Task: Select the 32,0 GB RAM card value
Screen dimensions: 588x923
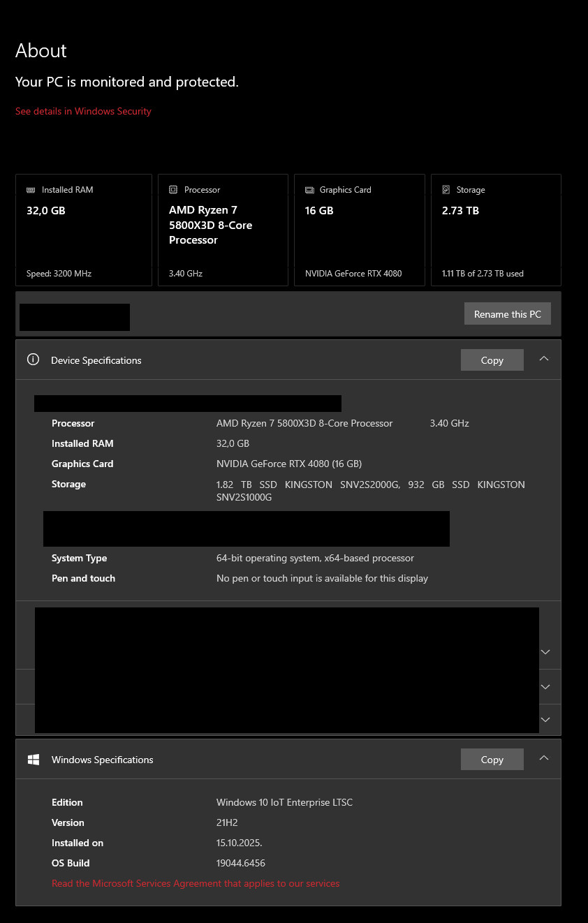Action: (46, 210)
